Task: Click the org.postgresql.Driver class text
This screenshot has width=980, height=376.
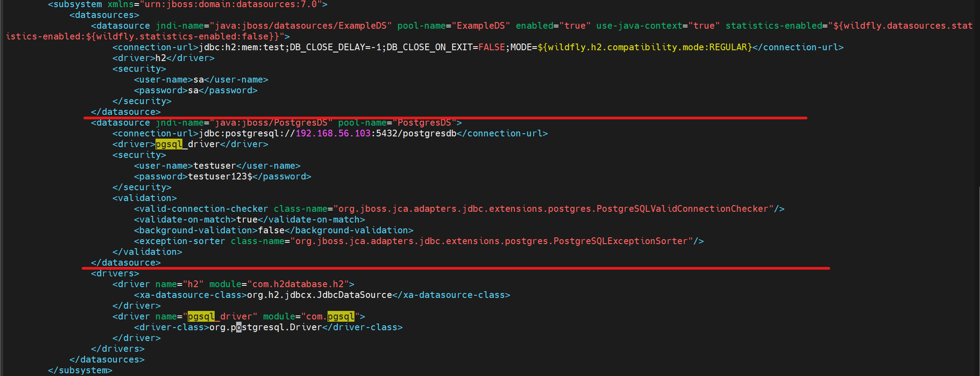Action: (266, 328)
